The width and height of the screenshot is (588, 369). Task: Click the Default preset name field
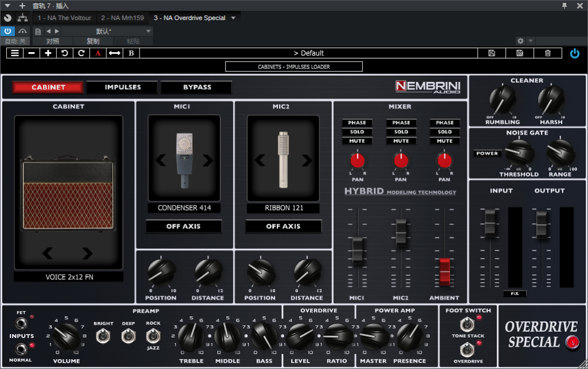(x=308, y=53)
